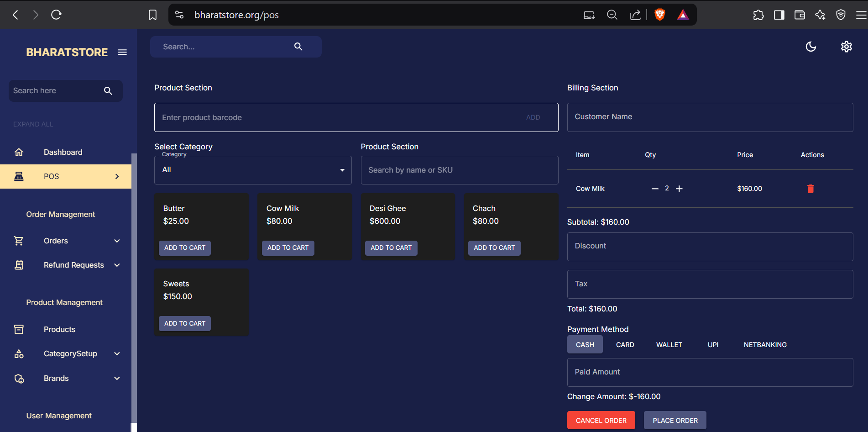868x432 pixels.
Task: Click the Search by name or SKU field
Action: [460, 170]
